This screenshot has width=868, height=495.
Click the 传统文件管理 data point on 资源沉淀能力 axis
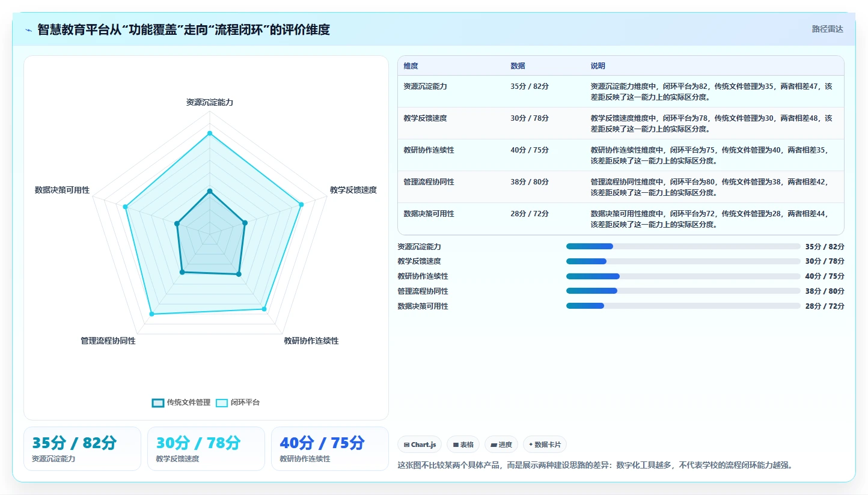[210, 191]
